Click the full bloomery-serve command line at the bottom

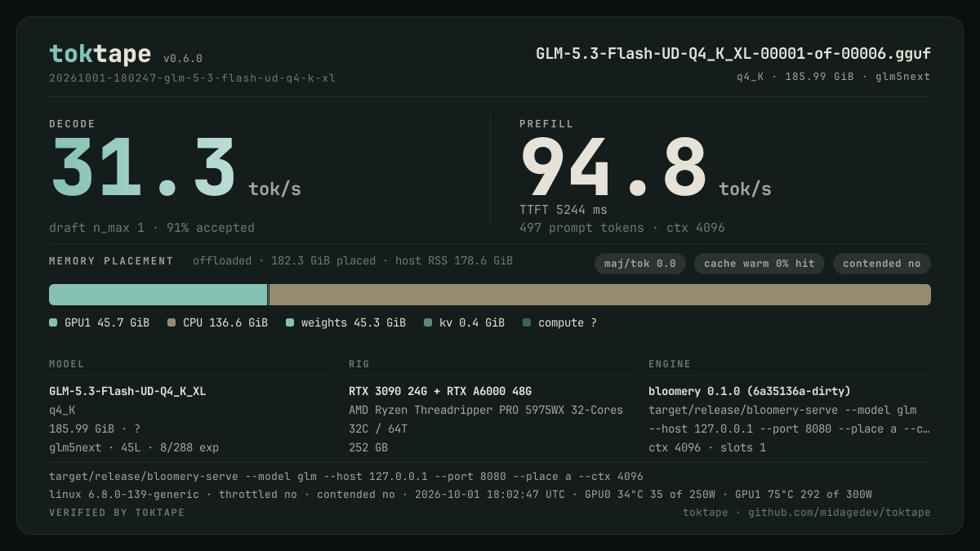[346, 477]
